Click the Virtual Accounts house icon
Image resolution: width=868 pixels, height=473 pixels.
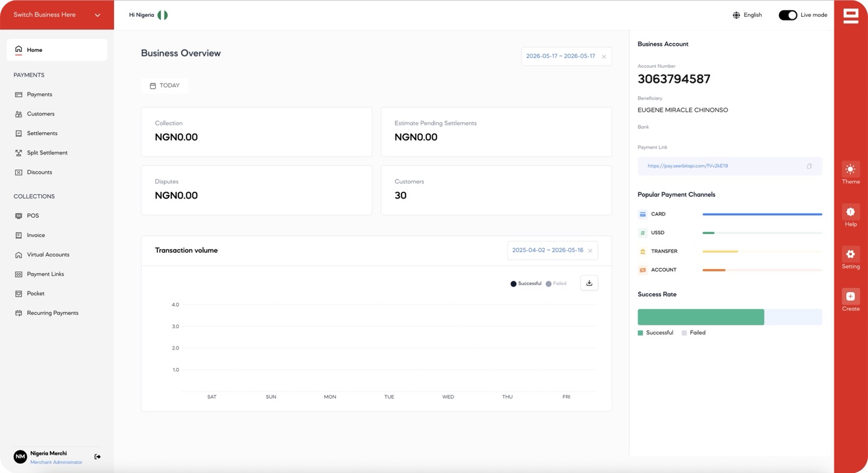pyautogui.click(x=19, y=255)
